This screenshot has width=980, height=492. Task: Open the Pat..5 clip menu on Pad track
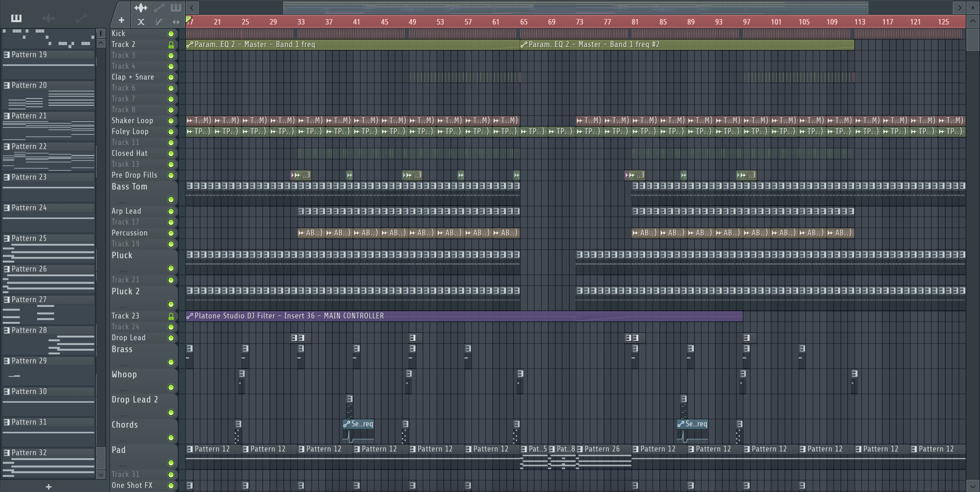coord(524,449)
